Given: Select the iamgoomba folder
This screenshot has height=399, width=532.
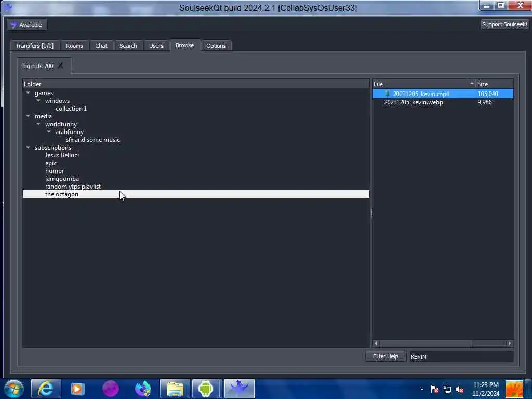Looking at the screenshot, I should 62,179.
